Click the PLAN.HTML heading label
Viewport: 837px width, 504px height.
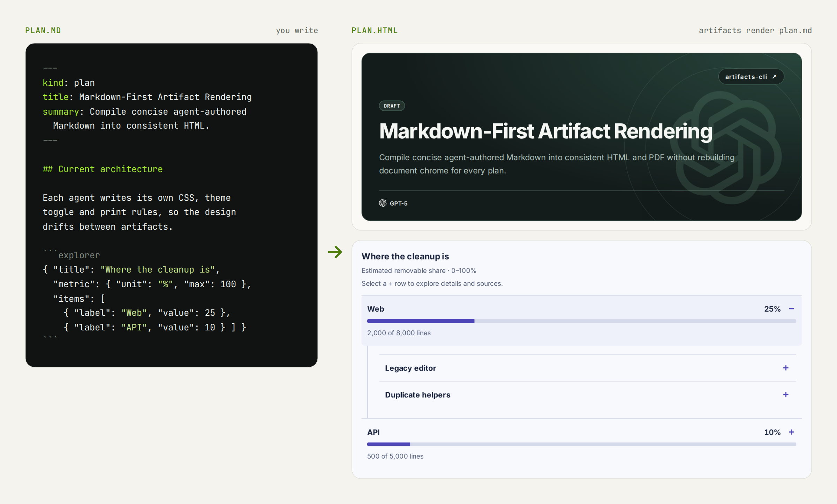coord(375,30)
